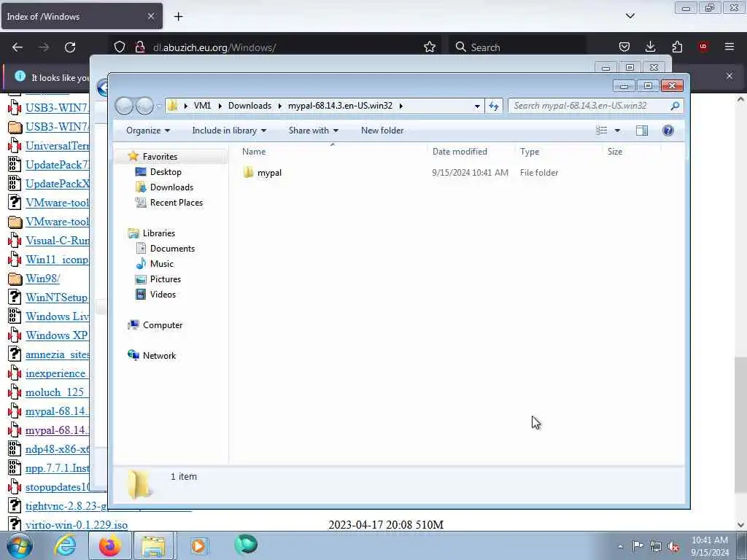Sort by Size column header
This screenshot has width=747, height=560.
coord(614,152)
